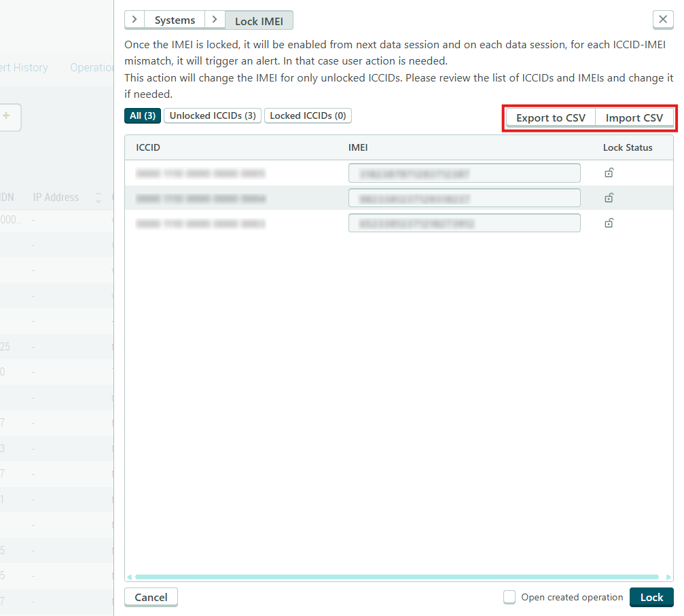Click the left arrow of the horizontal scrollbar

129,577
